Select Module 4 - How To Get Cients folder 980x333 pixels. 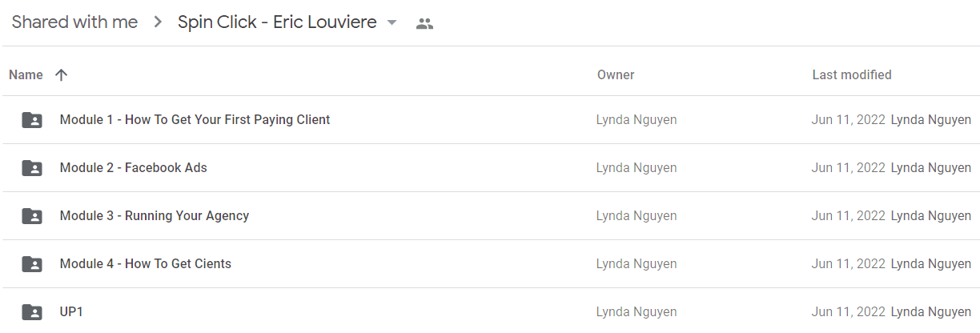[490, 264]
